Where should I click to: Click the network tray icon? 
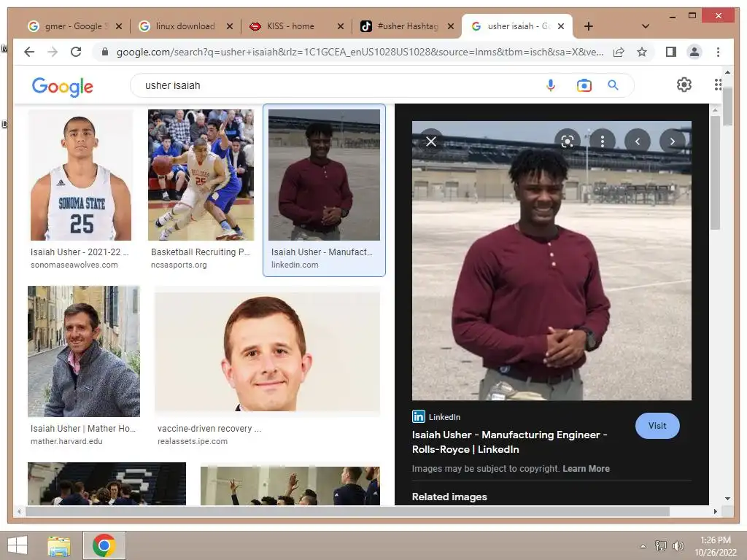(x=660, y=545)
